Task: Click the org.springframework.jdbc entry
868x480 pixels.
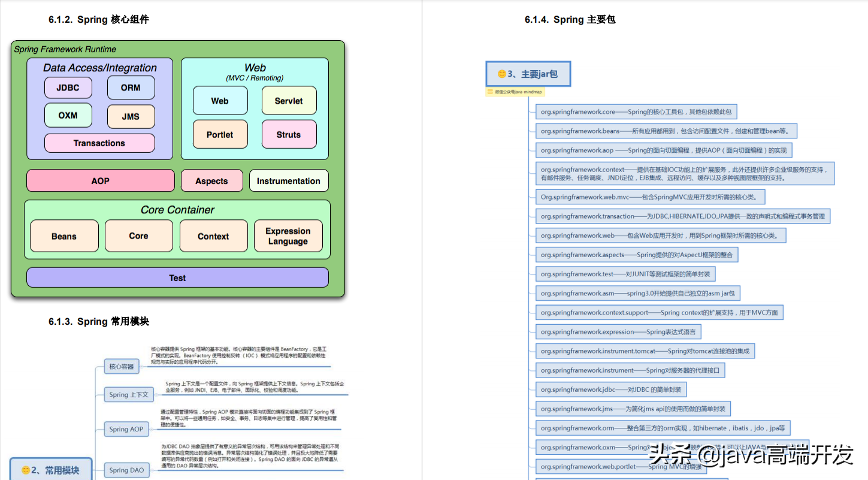Action: (x=611, y=390)
